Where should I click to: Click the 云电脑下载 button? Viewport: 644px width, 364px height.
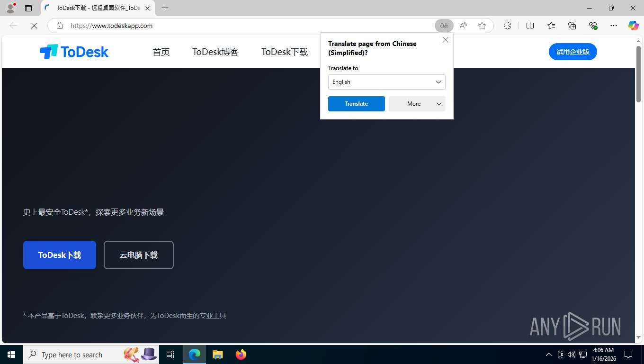click(139, 255)
